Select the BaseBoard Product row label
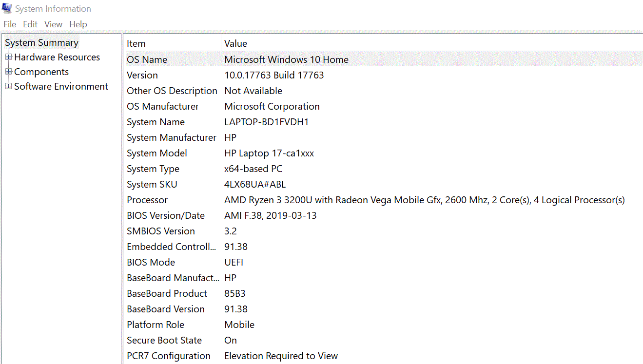 click(167, 293)
